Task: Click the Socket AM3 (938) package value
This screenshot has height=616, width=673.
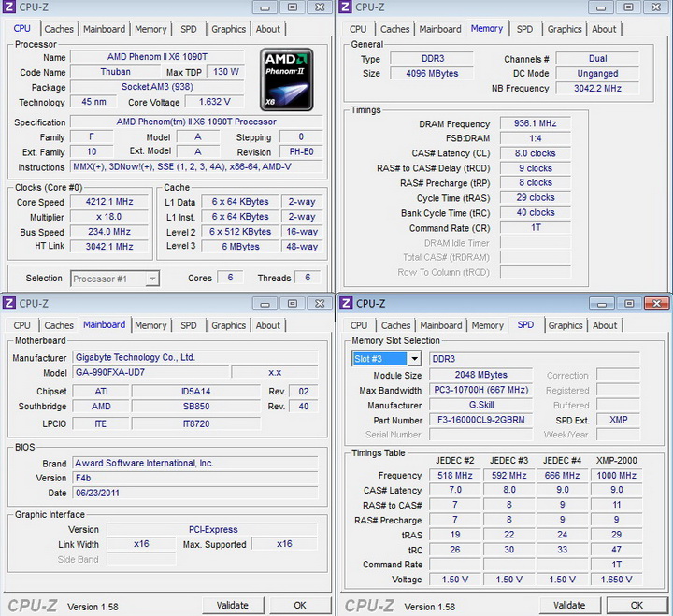Action: point(157,87)
